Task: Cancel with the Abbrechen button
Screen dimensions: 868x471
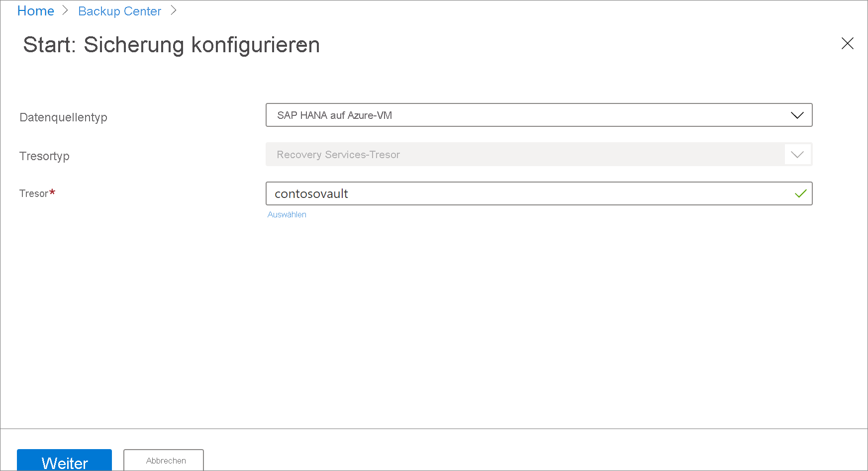Action: [164, 460]
